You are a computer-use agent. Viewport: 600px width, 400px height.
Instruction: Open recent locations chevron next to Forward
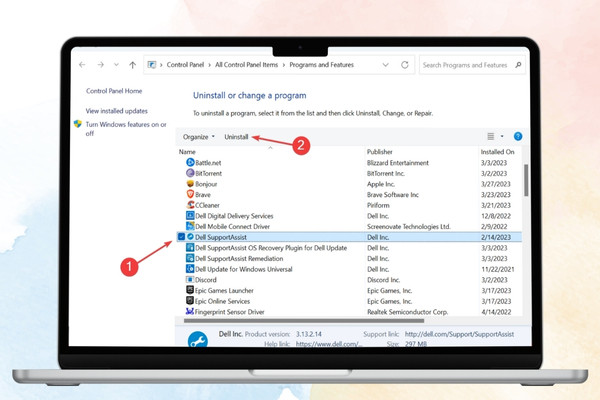116,65
